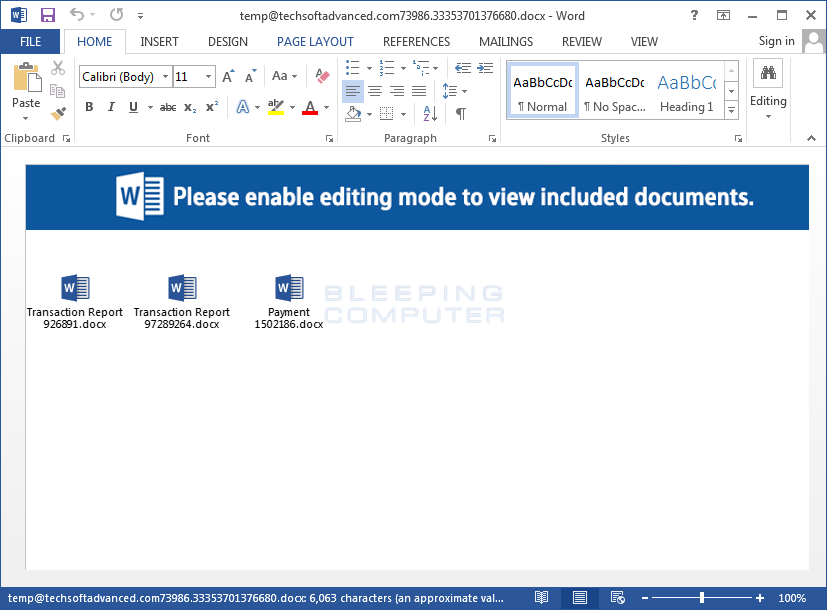
Task: Switch to Web Layout view icon
Action: pyautogui.click(x=618, y=598)
